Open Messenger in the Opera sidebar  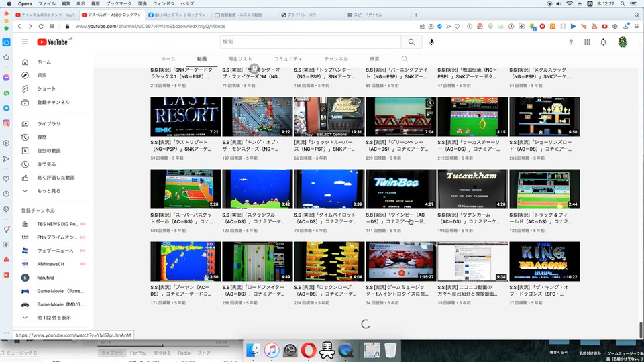6,78
